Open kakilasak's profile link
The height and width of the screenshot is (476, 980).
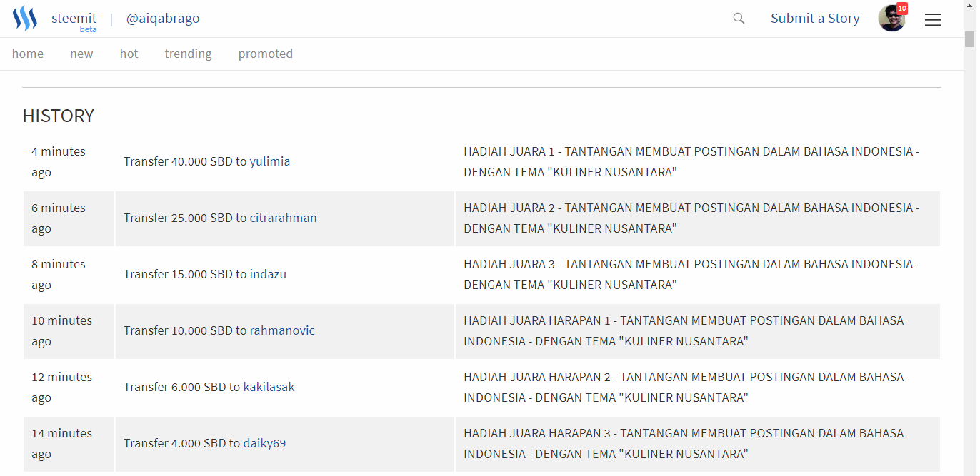click(x=269, y=387)
